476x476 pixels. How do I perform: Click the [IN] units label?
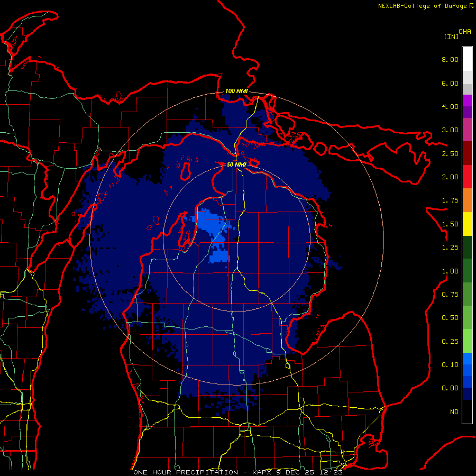coord(451,36)
